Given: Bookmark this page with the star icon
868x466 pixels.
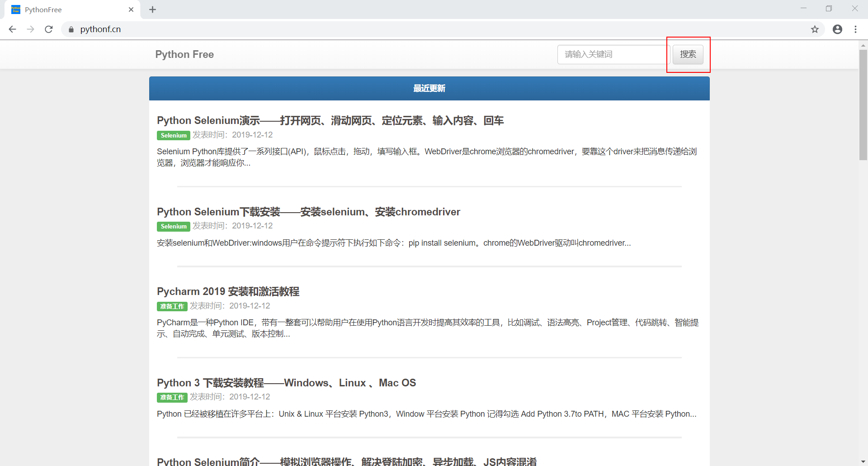Looking at the screenshot, I should pyautogui.click(x=815, y=29).
